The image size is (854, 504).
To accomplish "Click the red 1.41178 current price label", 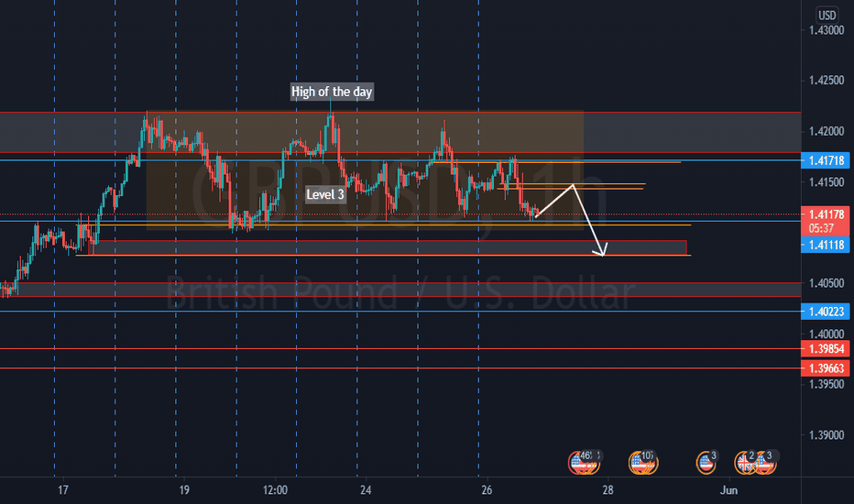I will coord(826,214).
